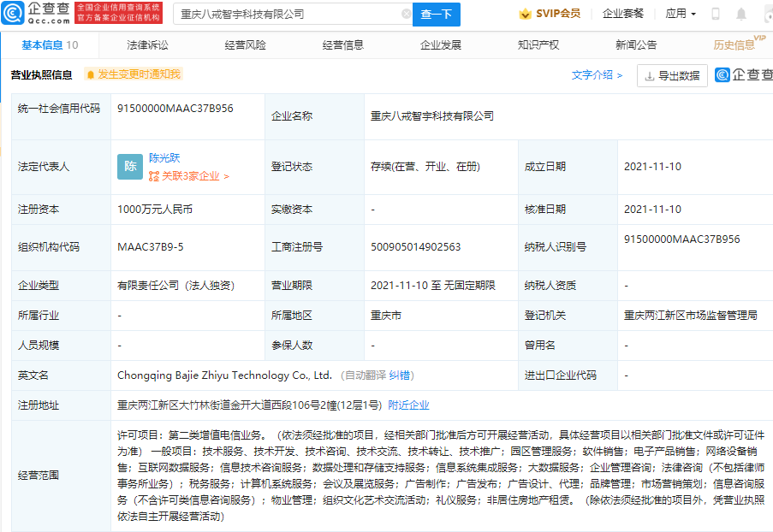Viewport: 773px width, 532px height.
Task: Expand 关联3家企业 related companies
Action: tap(189, 176)
